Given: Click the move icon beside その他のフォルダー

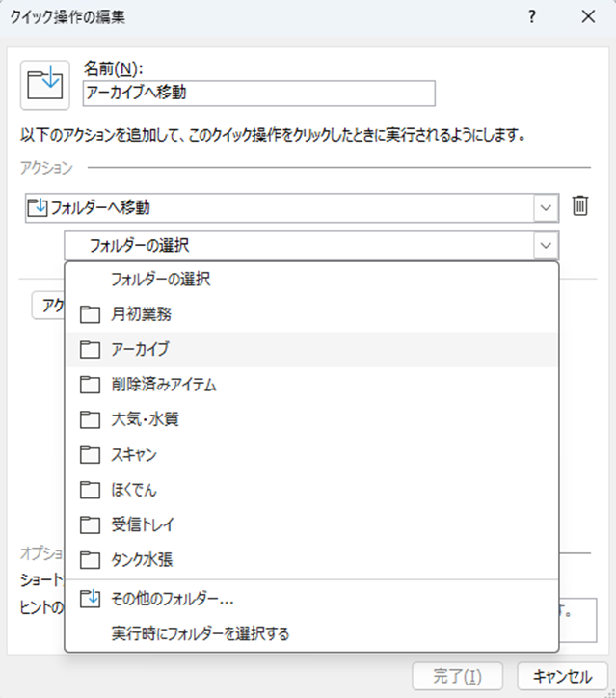Looking at the screenshot, I should 90,599.
